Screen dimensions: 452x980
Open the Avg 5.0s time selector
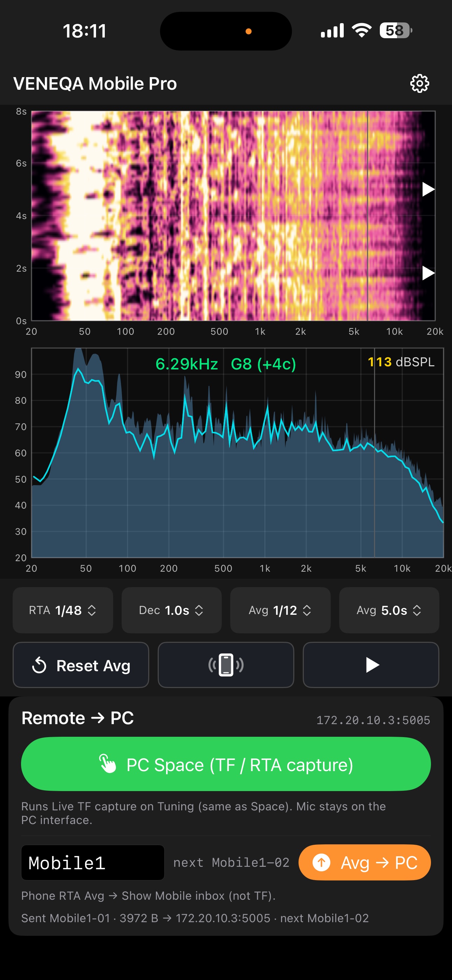[x=389, y=610]
